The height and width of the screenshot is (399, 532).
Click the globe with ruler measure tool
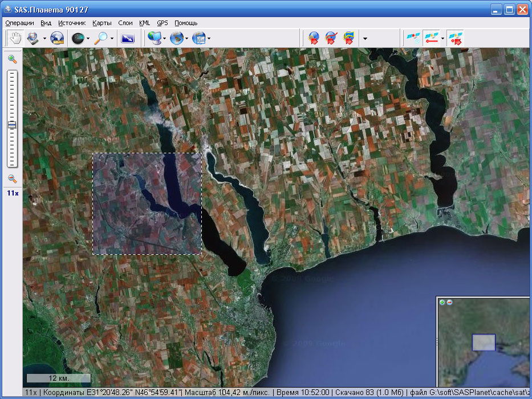pos(57,38)
